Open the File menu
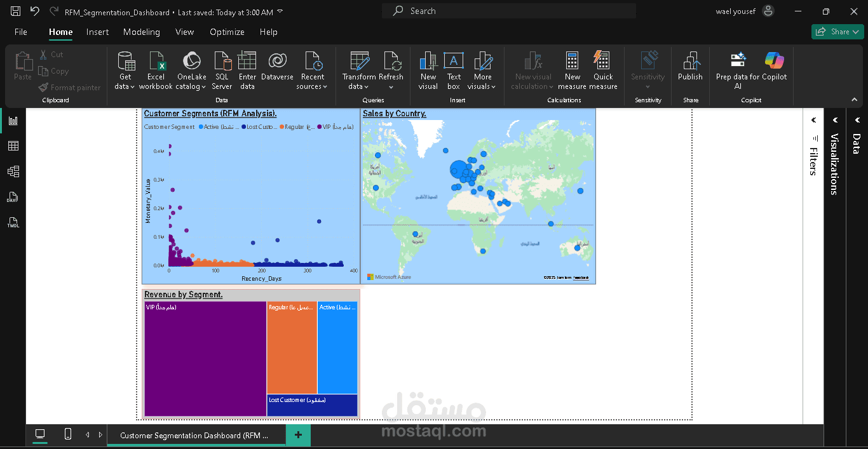Screen dimensions: 868x449 tap(21, 32)
